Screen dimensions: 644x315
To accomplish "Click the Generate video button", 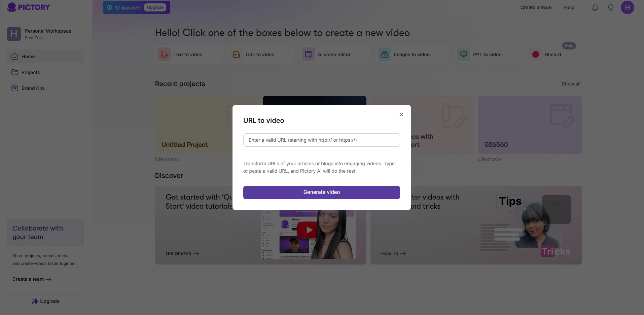I will coord(321,192).
